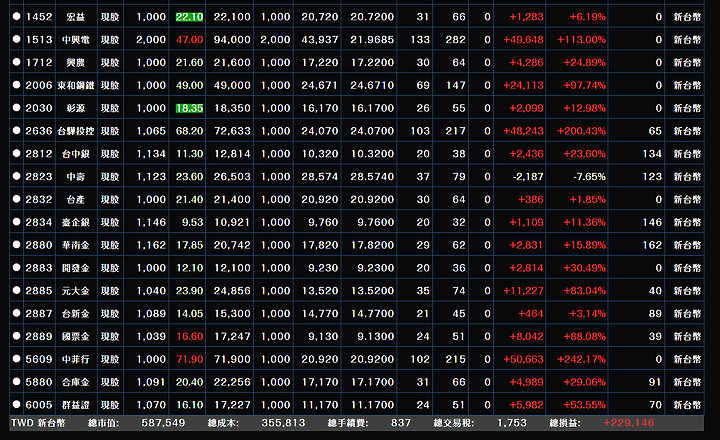The width and height of the screenshot is (720, 440).
Task: Select the radio button for stock 1513
Action: pos(17,39)
